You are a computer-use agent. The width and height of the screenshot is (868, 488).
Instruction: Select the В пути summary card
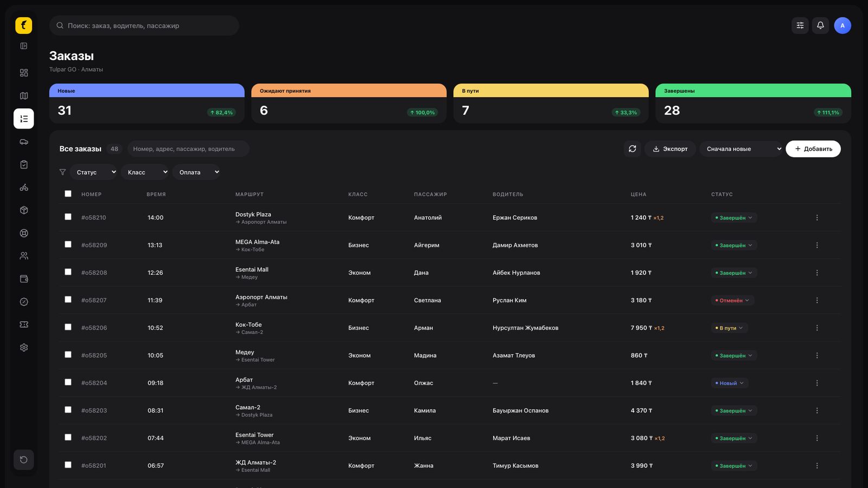click(x=551, y=104)
